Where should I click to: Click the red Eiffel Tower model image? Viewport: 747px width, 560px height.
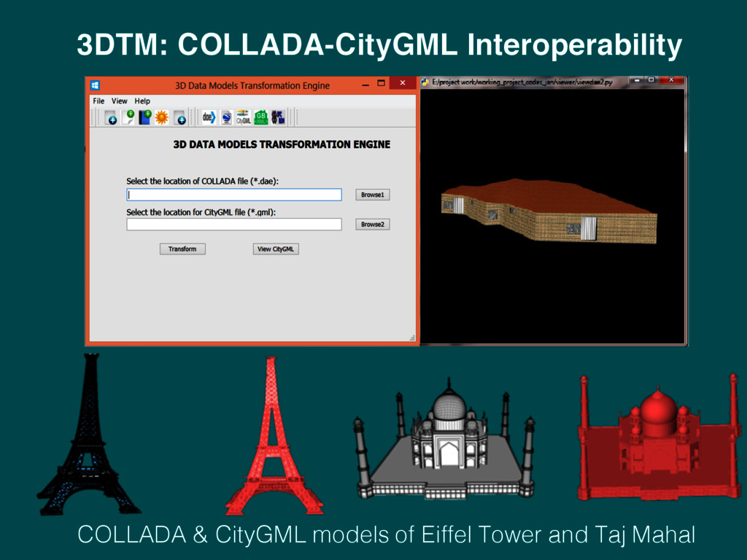(x=274, y=436)
